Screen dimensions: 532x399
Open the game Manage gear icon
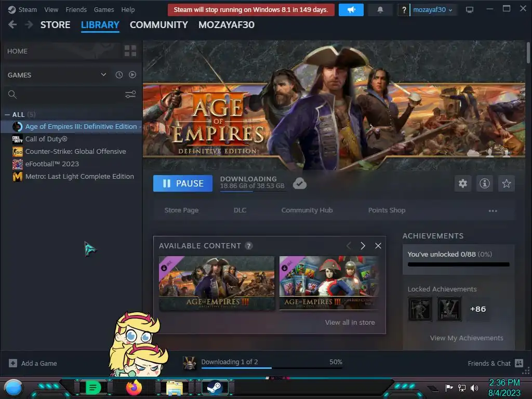463,183
